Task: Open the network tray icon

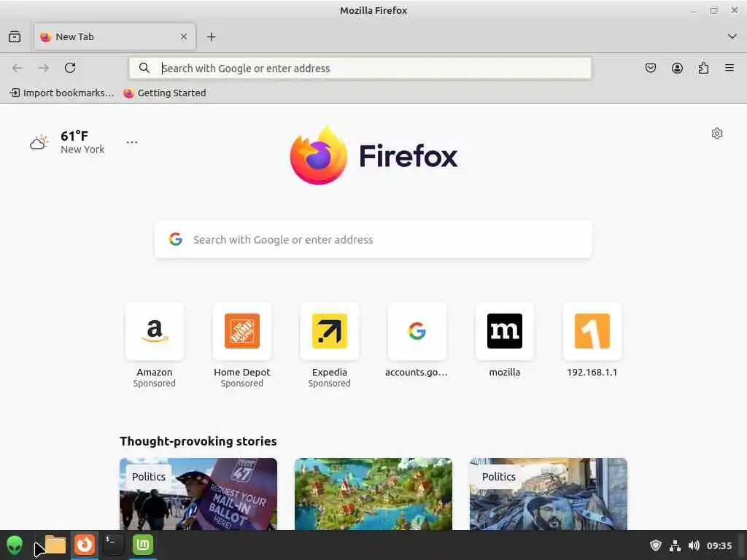Action: [x=675, y=545]
